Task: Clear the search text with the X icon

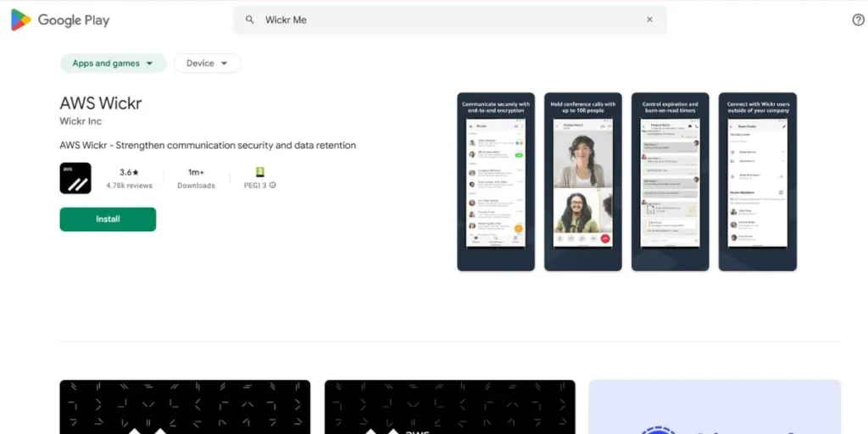Action: (x=649, y=19)
